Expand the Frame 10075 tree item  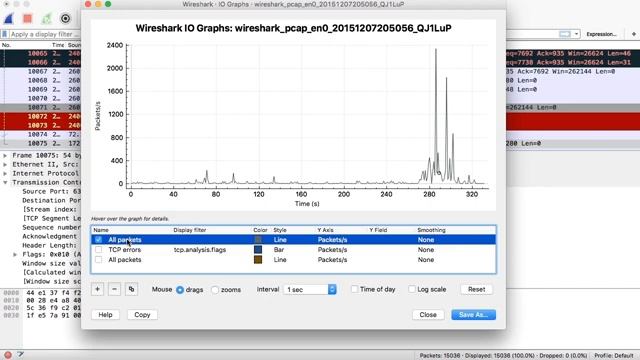pyautogui.click(x=5, y=156)
